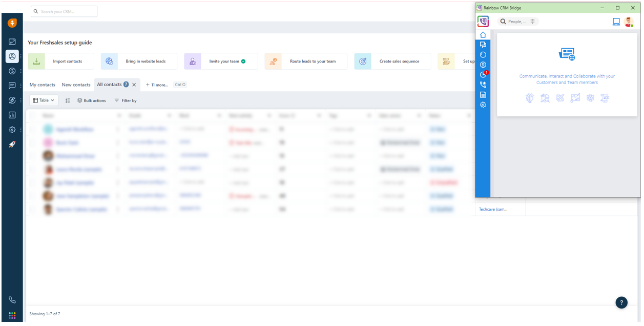This screenshot has height=326, width=644.
Task: Click the Search your CRM field
Action: click(64, 11)
